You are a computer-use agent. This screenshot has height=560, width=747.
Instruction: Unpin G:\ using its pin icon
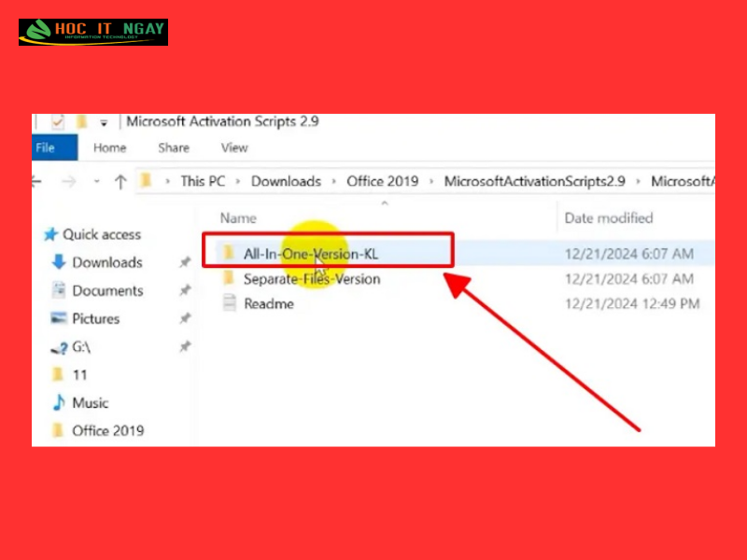point(185,346)
